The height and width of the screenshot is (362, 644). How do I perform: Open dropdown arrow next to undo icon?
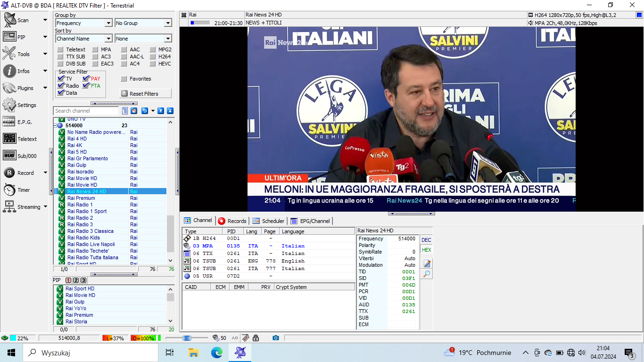point(152,111)
